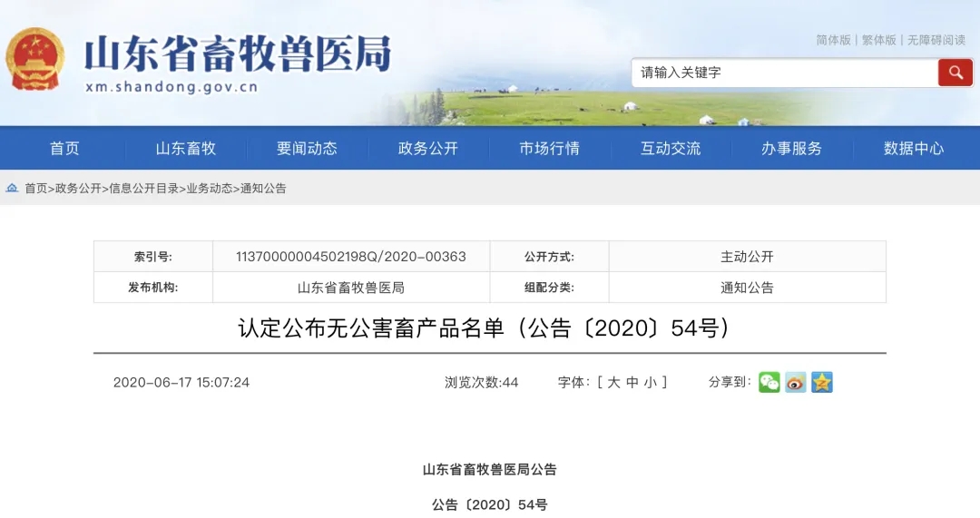Click the national emblem logo
The width and height of the screenshot is (980, 518).
point(35,59)
